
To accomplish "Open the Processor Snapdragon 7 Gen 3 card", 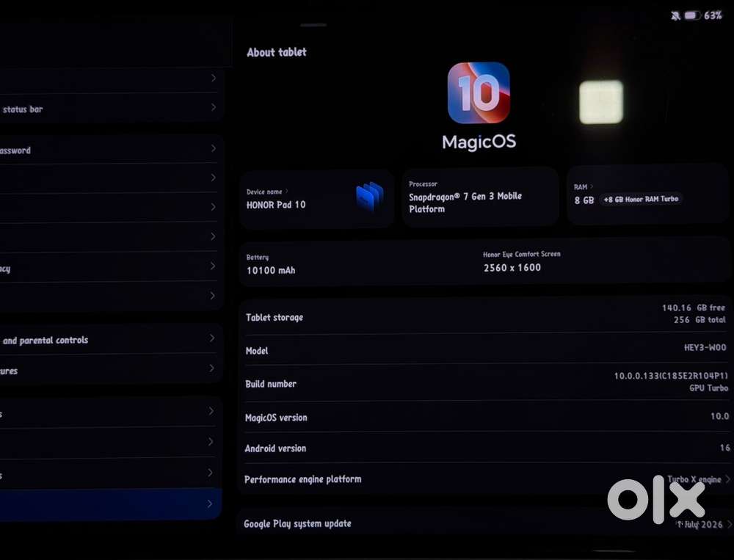I will [x=480, y=197].
